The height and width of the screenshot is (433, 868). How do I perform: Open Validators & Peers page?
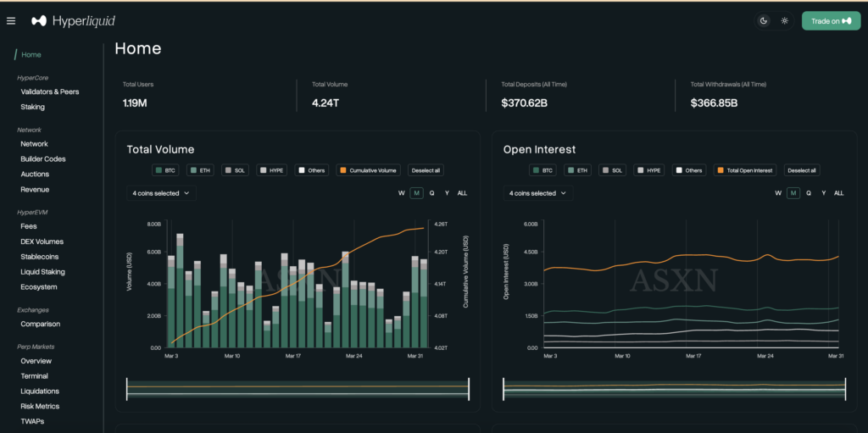(50, 92)
